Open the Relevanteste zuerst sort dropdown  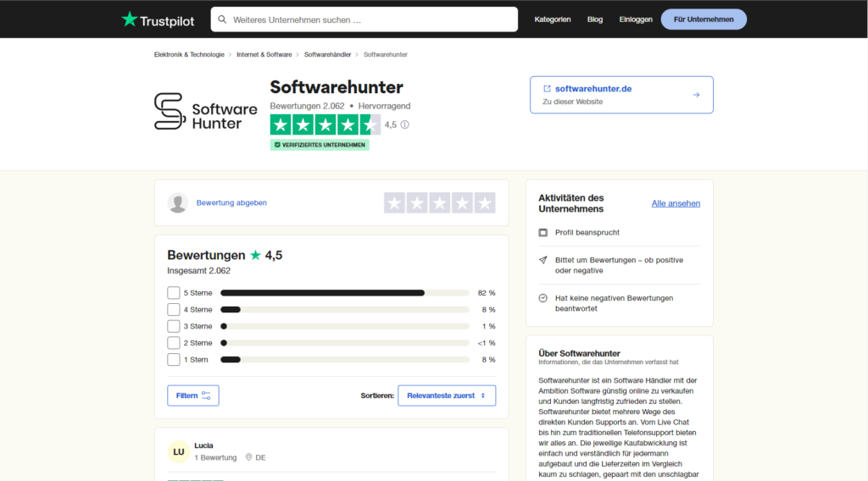coord(447,395)
